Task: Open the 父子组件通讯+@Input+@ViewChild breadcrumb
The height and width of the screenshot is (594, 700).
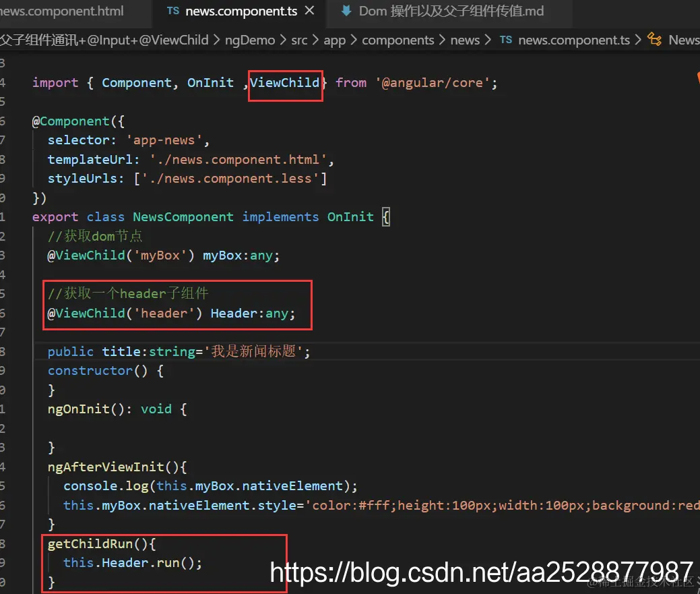Action: (104, 40)
